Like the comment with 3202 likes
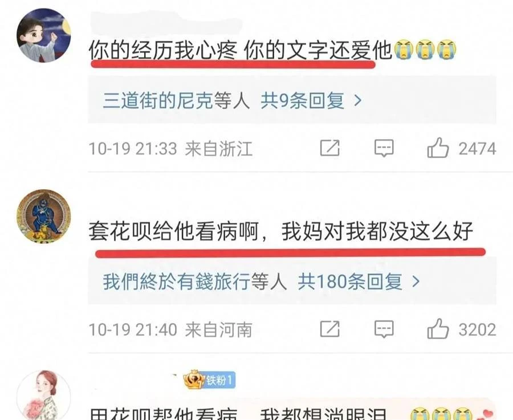This screenshot has width=513, height=420. pos(438,328)
